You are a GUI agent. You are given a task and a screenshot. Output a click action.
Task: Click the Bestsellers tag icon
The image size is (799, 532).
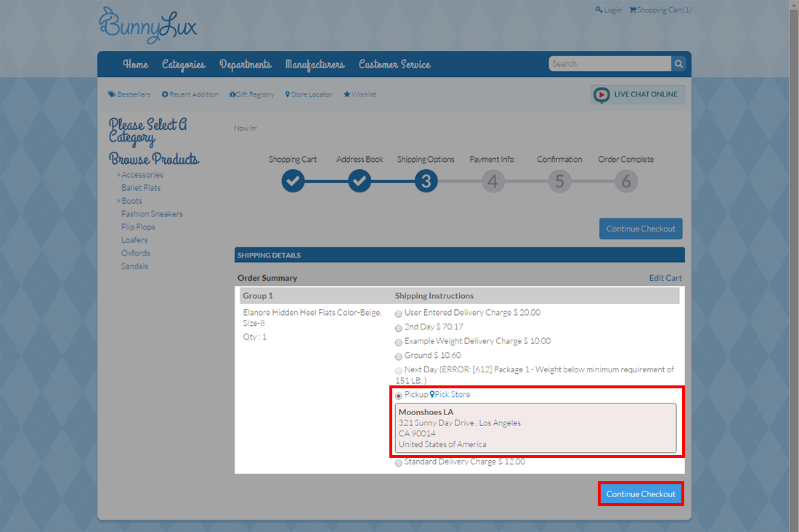pos(112,94)
